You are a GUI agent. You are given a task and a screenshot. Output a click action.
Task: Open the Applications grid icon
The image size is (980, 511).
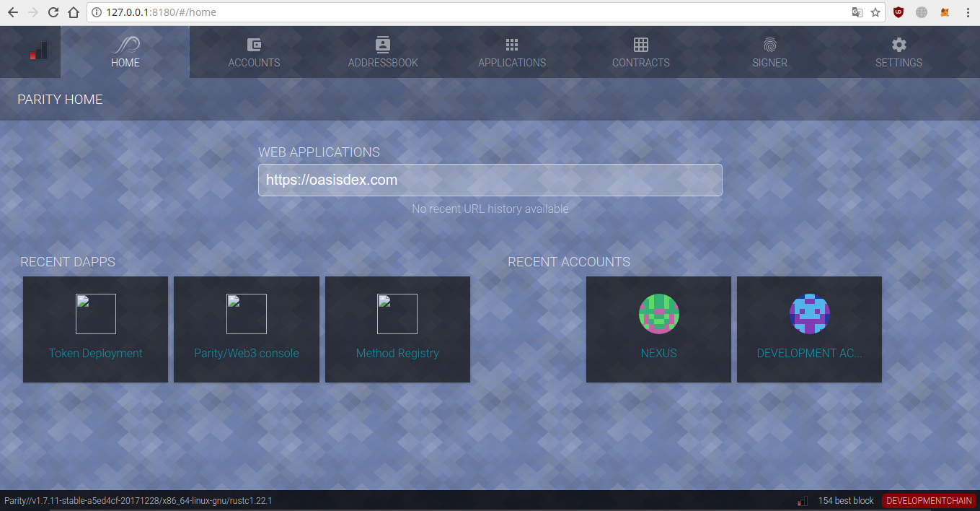pyautogui.click(x=512, y=44)
